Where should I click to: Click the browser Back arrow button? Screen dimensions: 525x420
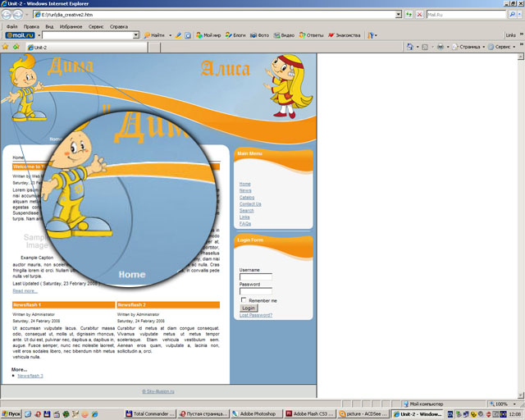click(x=7, y=15)
